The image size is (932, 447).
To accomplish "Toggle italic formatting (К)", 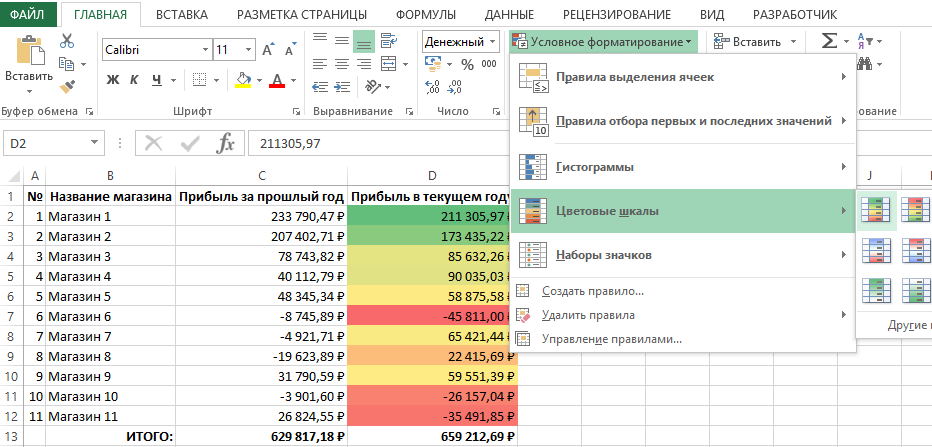I will pyautogui.click(x=135, y=80).
